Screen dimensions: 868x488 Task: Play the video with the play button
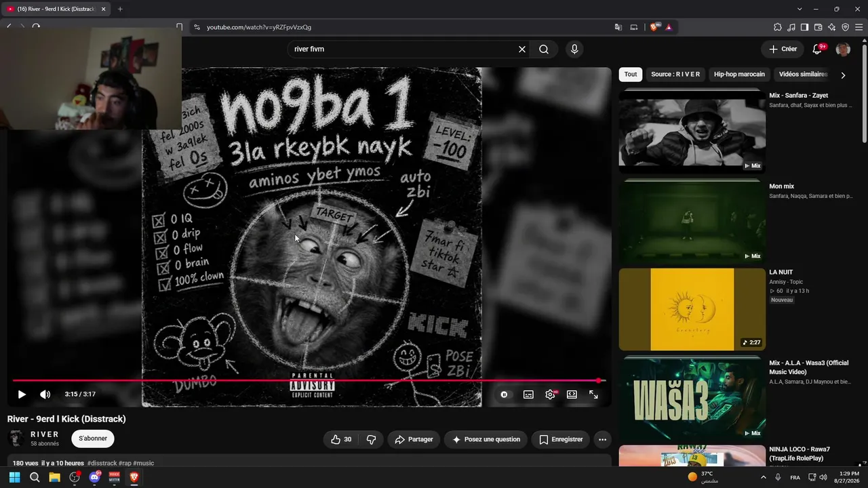[22, 394]
